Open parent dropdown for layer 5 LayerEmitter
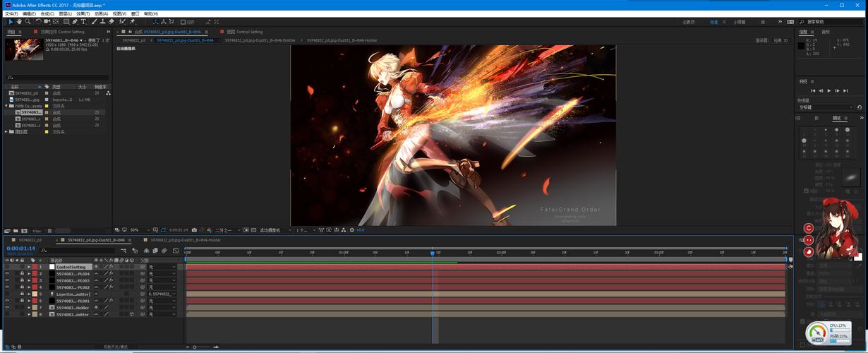Screen dimensions: 868x353 tap(162, 294)
